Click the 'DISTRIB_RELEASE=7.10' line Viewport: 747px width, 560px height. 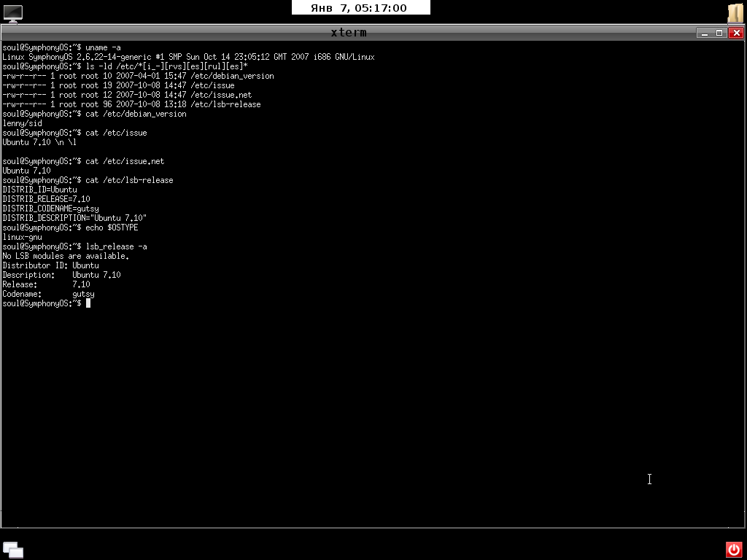click(x=46, y=199)
